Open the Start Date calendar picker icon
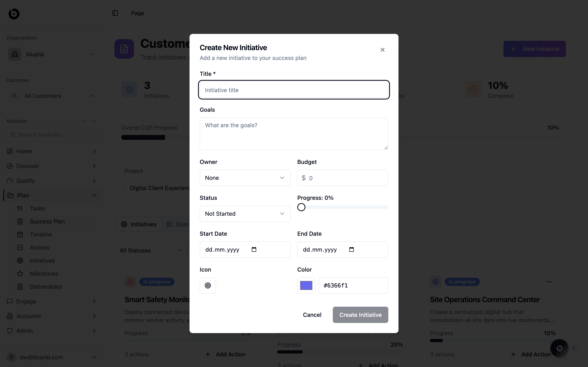The height and width of the screenshot is (367, 588). (x=254, y=250)
